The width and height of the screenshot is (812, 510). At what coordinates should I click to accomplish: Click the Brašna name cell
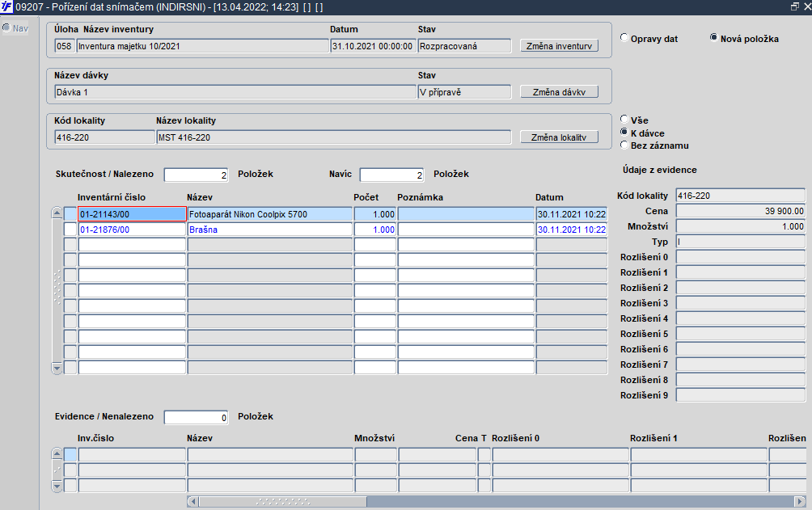(x=270, y=230)
